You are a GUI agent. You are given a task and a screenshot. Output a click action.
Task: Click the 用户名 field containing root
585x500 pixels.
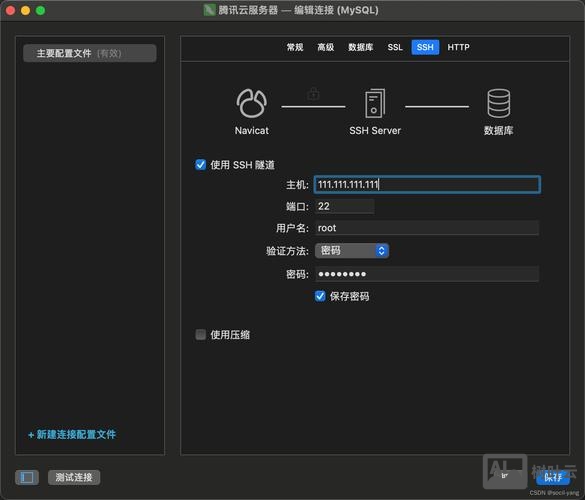(x=427, y=228)
